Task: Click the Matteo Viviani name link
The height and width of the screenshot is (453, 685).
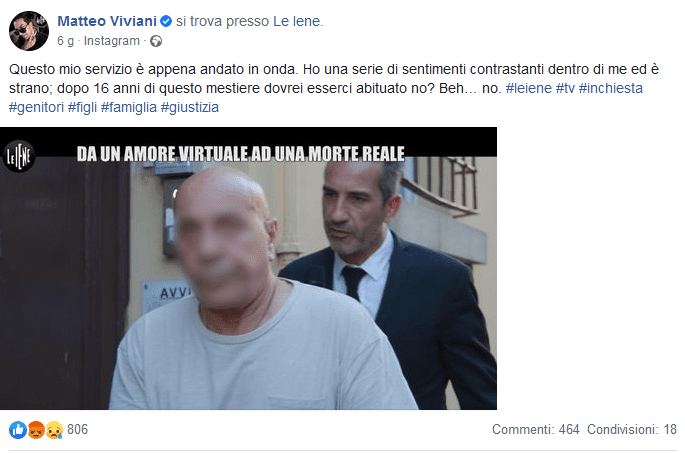Action: [x=107, y=21]
